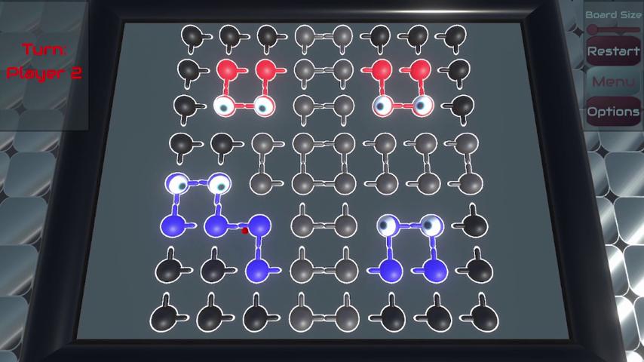This screenshot has width=644, height=362.
Task: Click the black node right of right blue eyed pair
Action: 476,225
